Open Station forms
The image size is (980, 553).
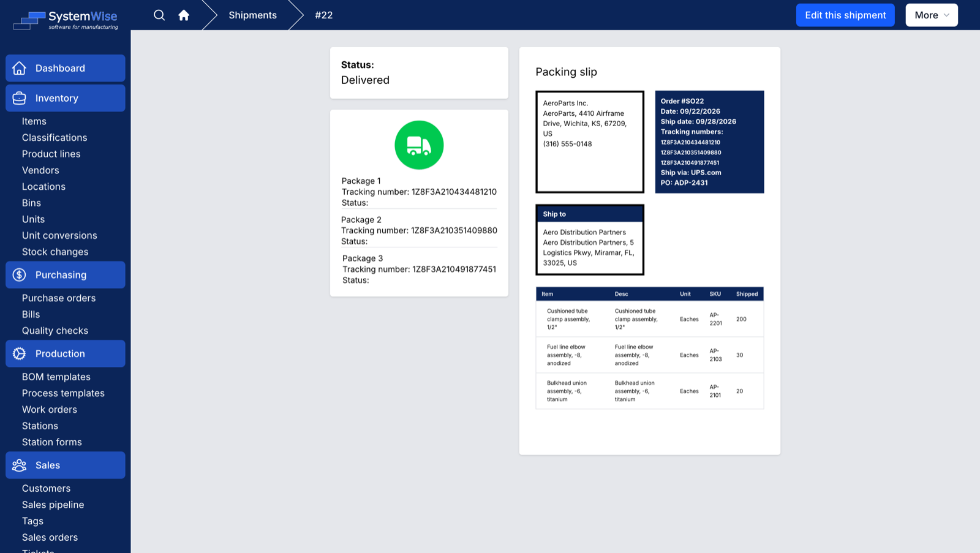pyautogui.click(x=52, y=442)
